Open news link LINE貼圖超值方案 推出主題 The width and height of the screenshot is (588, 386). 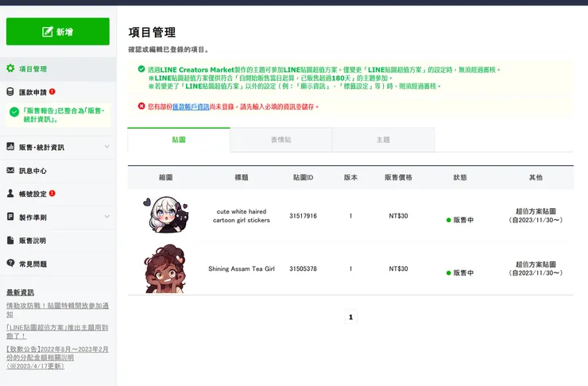[x=57, y=332]
